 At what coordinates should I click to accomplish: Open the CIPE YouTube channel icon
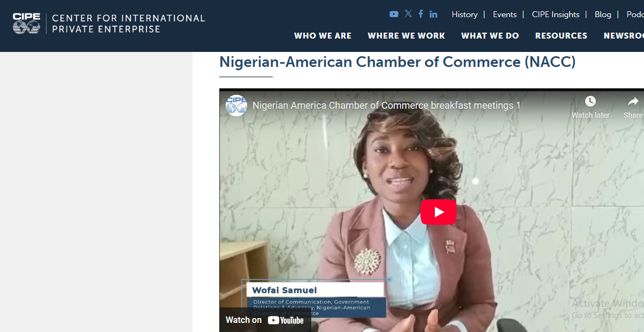point(394,14)
